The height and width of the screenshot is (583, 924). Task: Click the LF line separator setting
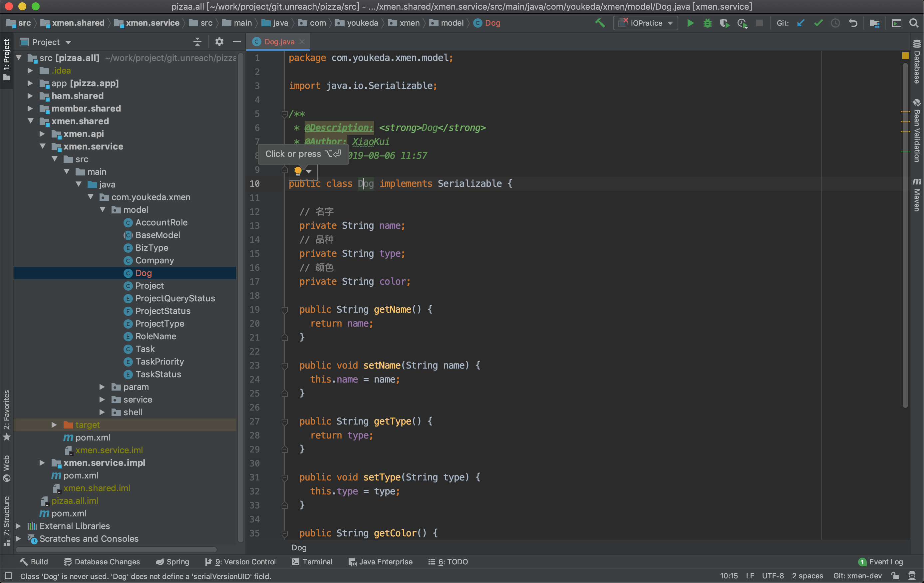(x=750, y=576)
